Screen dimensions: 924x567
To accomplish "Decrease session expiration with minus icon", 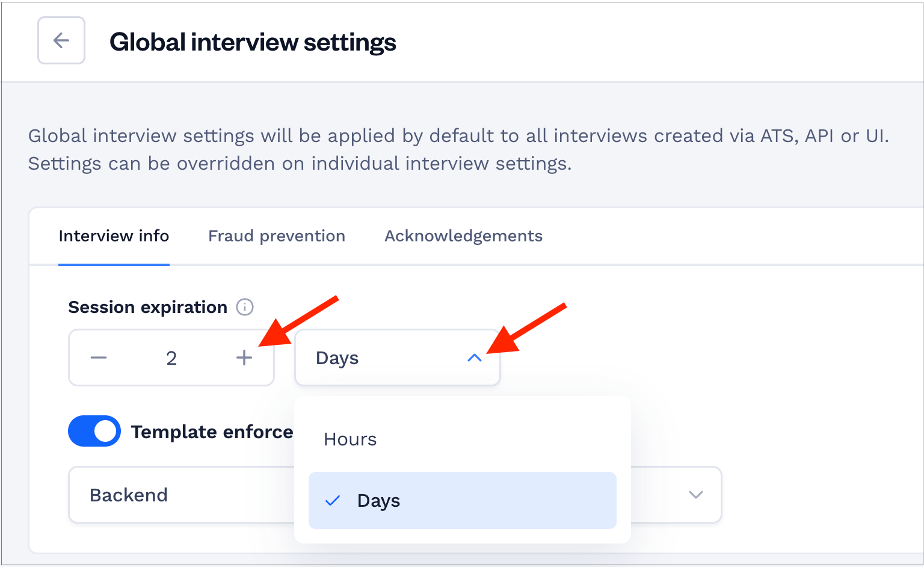I will click(x=99, y=358).
